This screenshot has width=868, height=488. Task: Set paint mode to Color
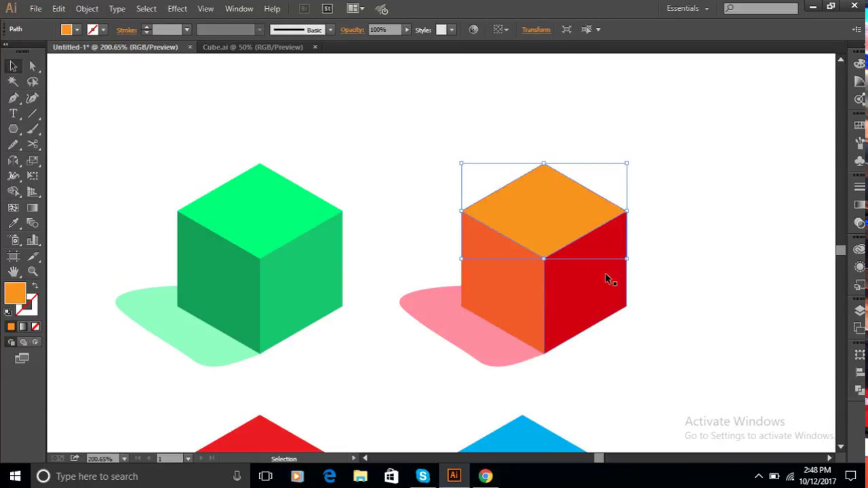pos(11,327)
